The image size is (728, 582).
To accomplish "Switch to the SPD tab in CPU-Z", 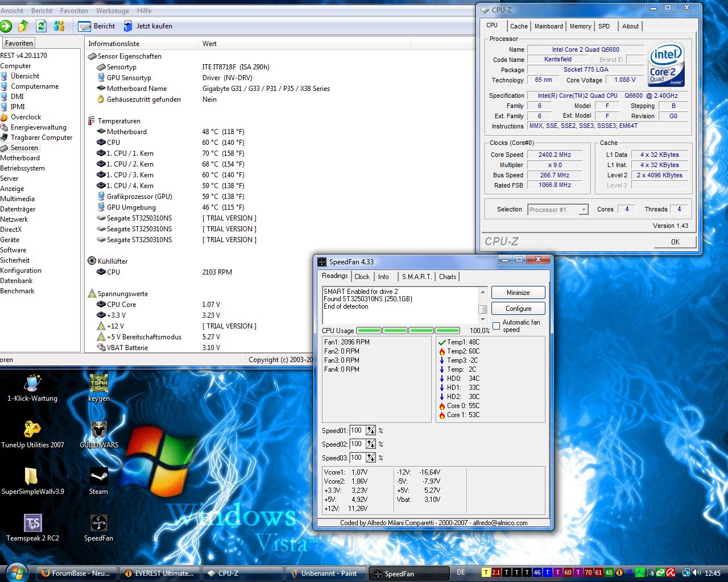I will 604,26.
